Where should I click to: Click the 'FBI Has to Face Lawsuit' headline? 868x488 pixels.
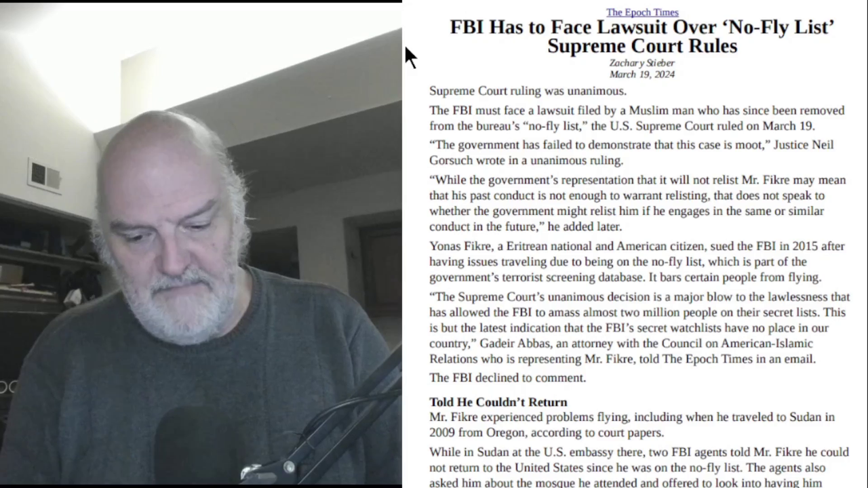tap(642, 36)
